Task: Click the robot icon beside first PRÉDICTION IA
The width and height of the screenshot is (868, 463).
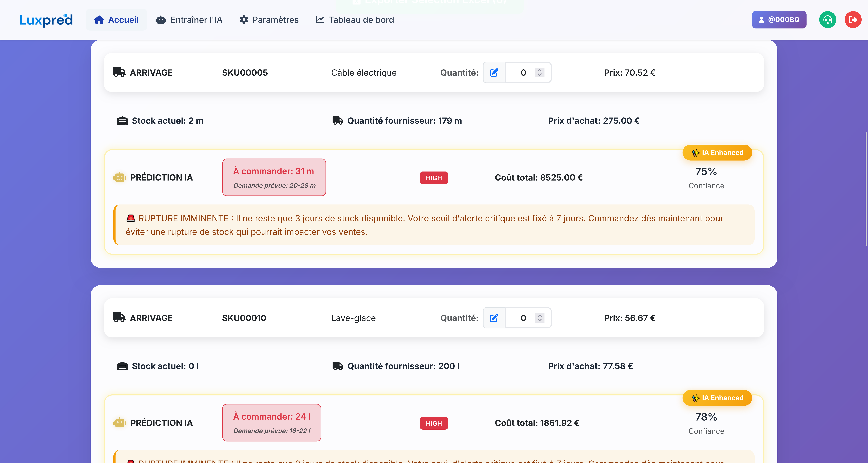Action: [120, 177]
